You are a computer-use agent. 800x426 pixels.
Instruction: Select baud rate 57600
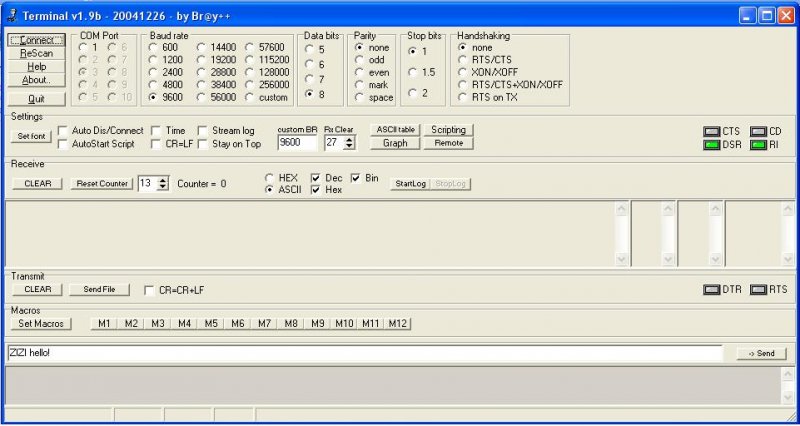pos(249,47)
